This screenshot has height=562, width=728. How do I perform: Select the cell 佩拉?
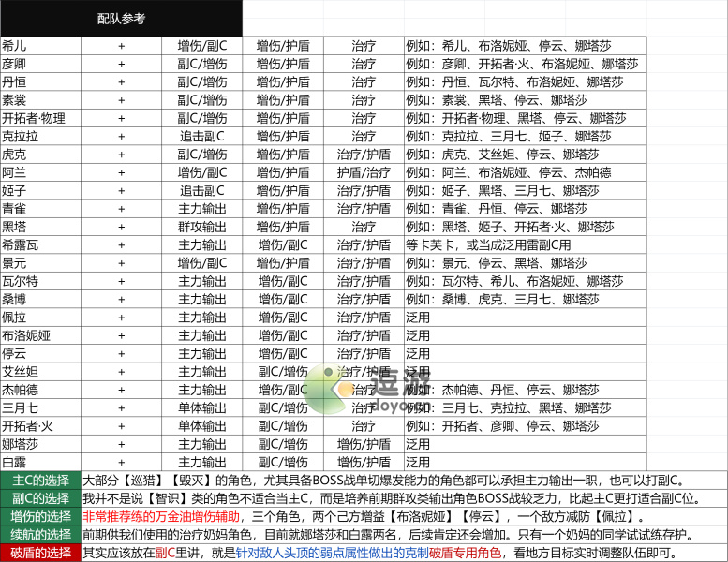tap(41, 318)
